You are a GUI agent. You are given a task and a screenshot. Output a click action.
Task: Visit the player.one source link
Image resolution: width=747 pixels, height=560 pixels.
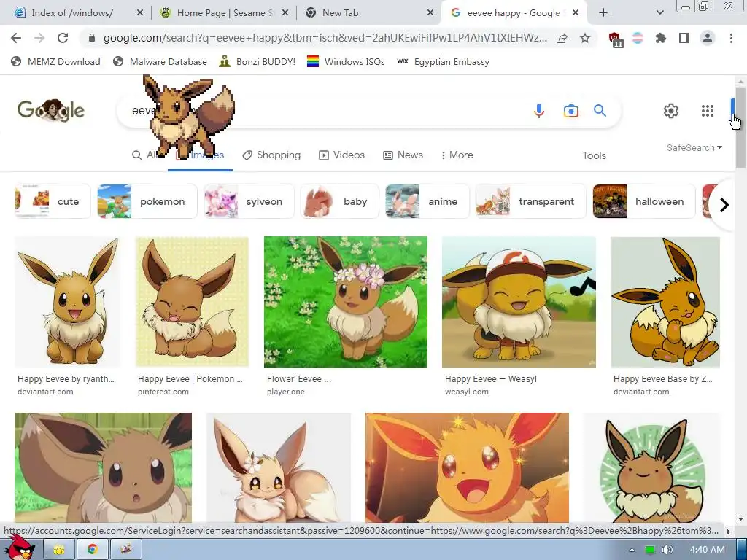(286, 392)
